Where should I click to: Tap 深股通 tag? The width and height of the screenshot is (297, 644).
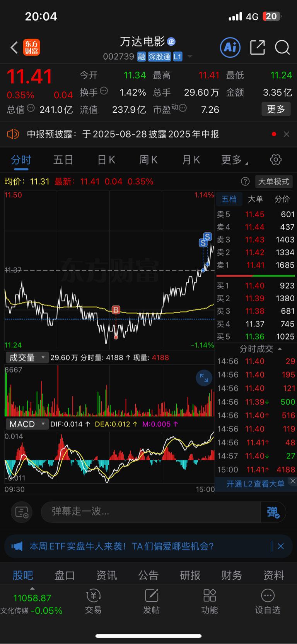(x=159, y=57)
